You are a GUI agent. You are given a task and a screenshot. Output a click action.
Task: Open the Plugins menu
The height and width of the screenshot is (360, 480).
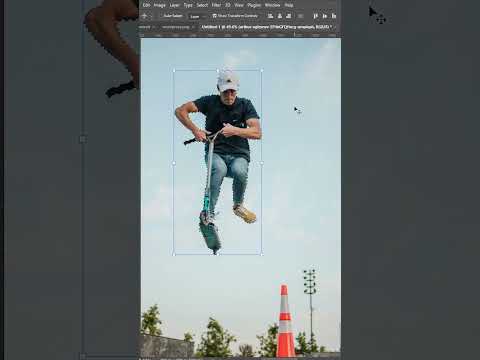[x=254, y=5]
